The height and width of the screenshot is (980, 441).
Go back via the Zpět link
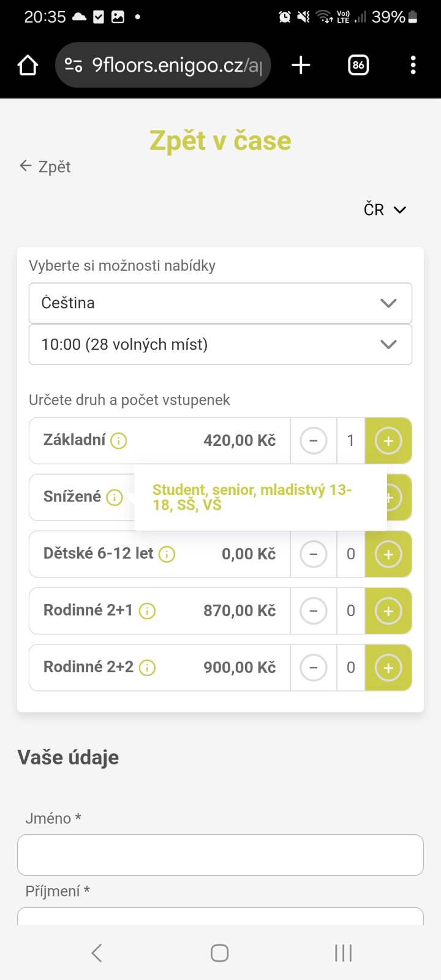(46, 167)
